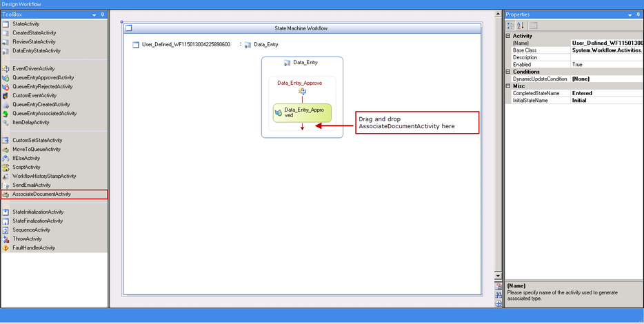This screenshot has height=324, width=644.
Task: Collapse the Activity property category
Action: 508,36
